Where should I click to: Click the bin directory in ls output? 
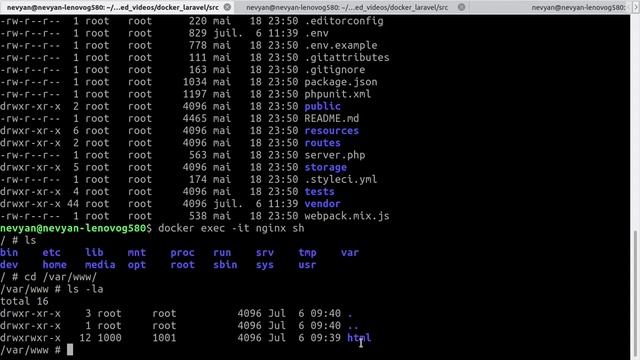coord(9,252)
